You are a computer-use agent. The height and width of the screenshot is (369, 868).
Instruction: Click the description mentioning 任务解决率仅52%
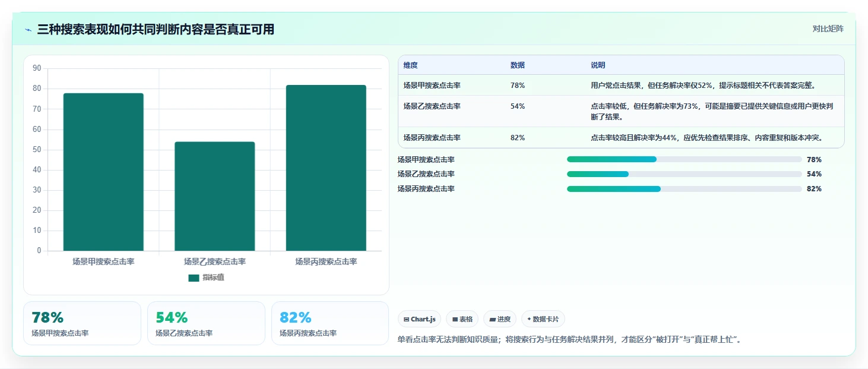coord(704,86)
